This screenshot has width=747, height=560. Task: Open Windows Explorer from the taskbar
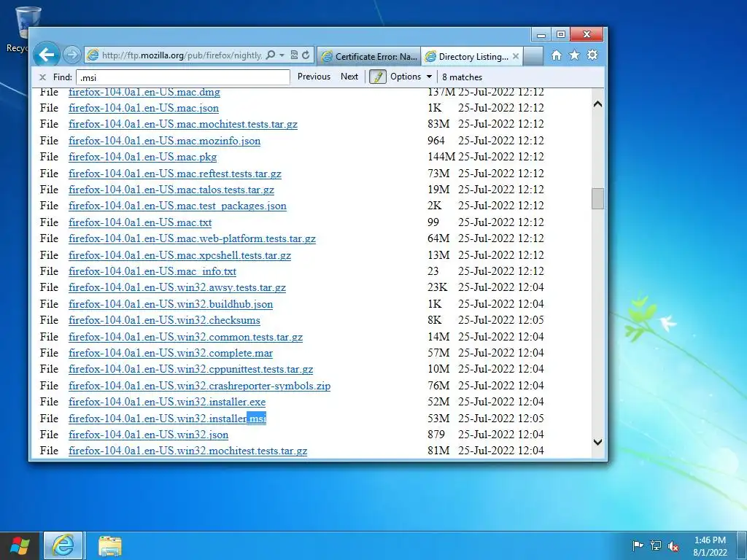pyautogui.click(x=110, y=545)
